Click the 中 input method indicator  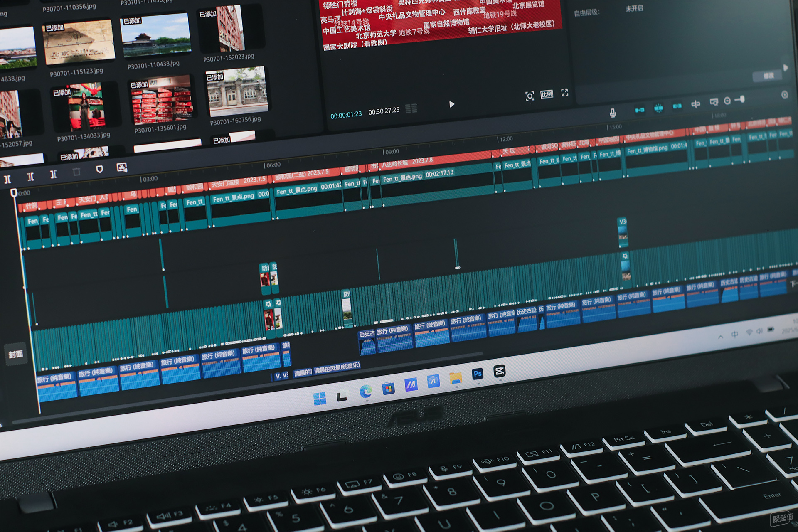[734, 335]
